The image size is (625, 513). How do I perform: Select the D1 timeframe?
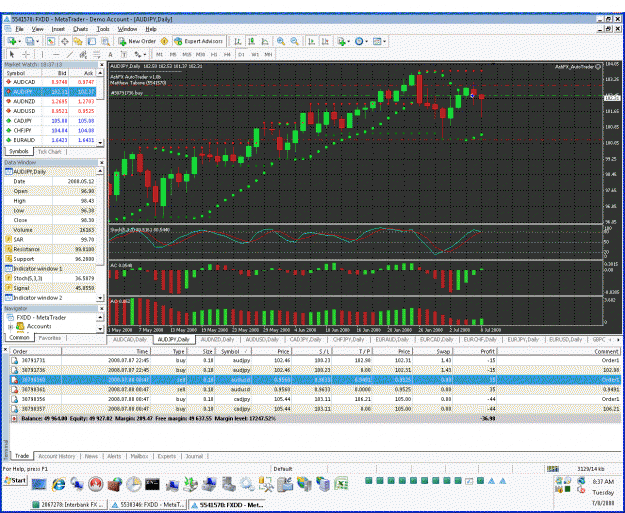click(x=241, y=54)
